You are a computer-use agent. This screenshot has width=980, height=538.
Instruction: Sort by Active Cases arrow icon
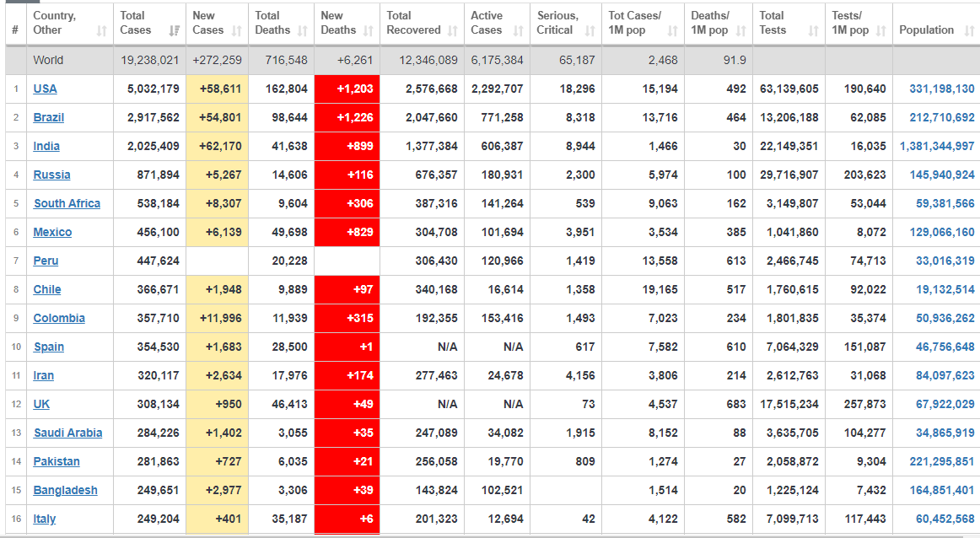click(x=518, y=30)
